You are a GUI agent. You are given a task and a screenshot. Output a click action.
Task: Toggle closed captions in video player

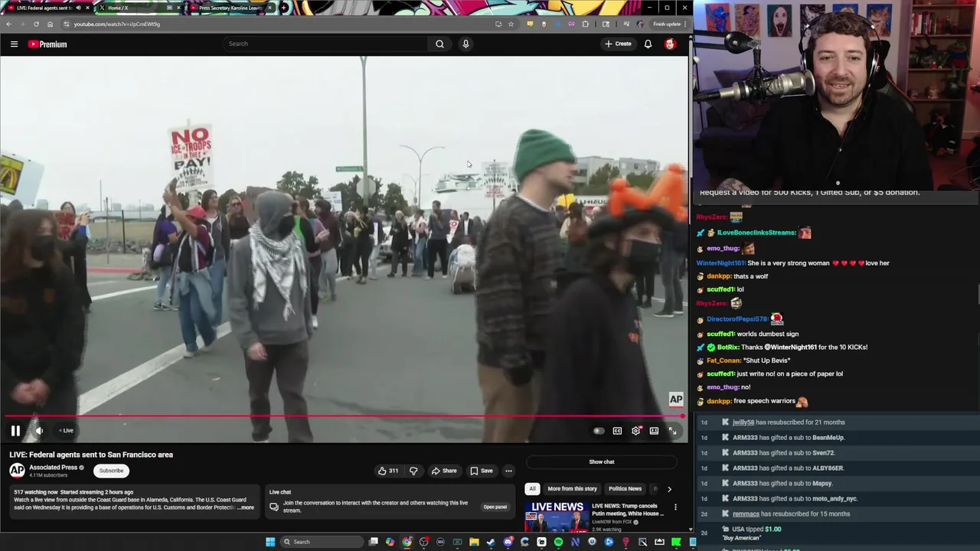pos(617,431)
